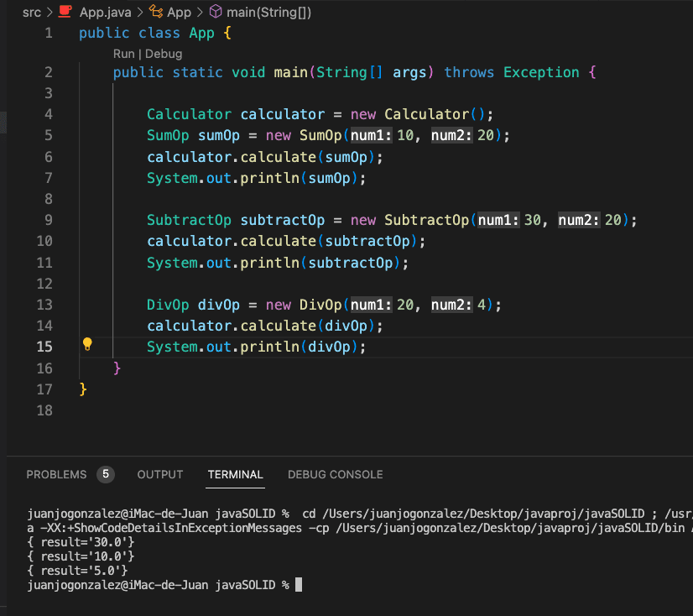
Task: Click line number 1 in the gutter
Action: pos(49,34)
